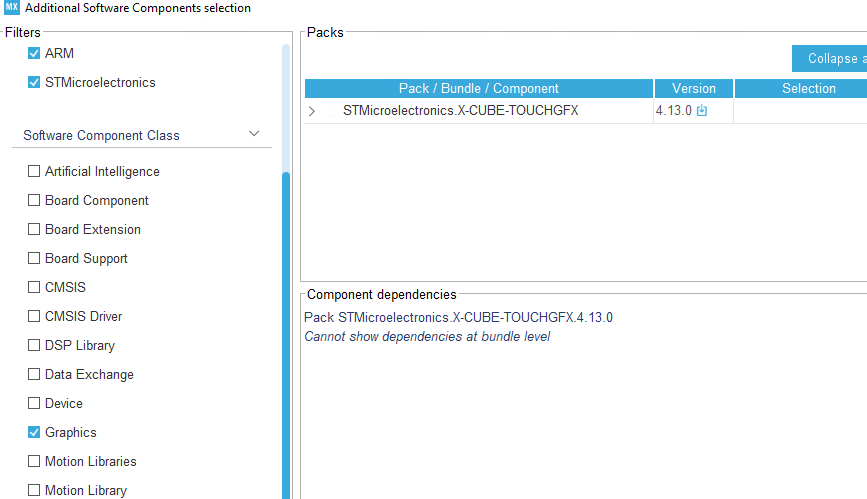This screenshot has width=867, height=499.
Task: Check the Board Component filter
Action: click(34, 200)
